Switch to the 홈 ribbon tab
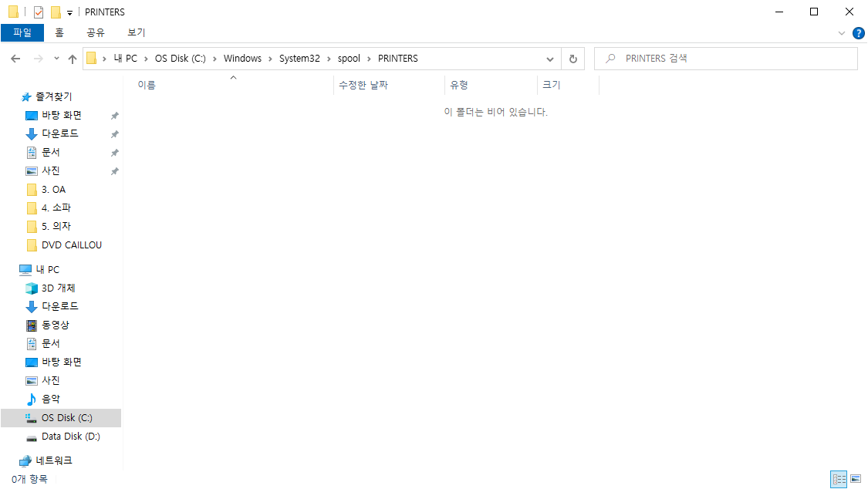The image size is (868, 489). pyautogui.click(x=59, y=32)
